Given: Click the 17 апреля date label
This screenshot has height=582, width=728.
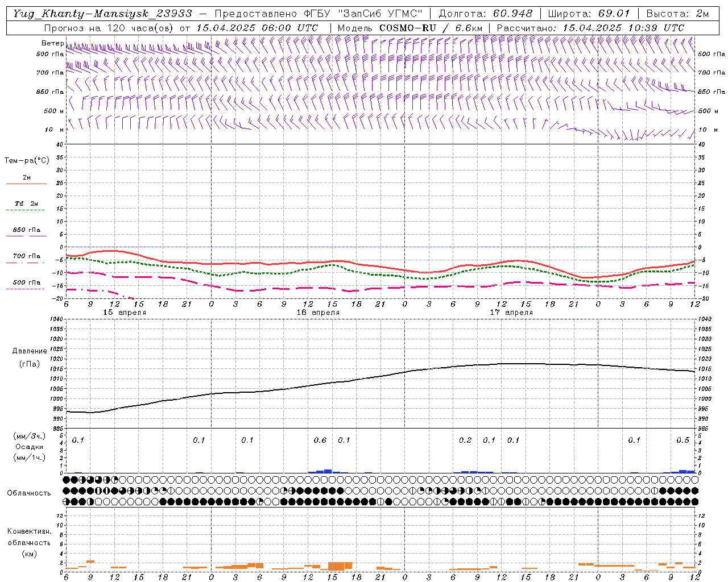Looking at the screenshot, I should click(x=511, y=313).
